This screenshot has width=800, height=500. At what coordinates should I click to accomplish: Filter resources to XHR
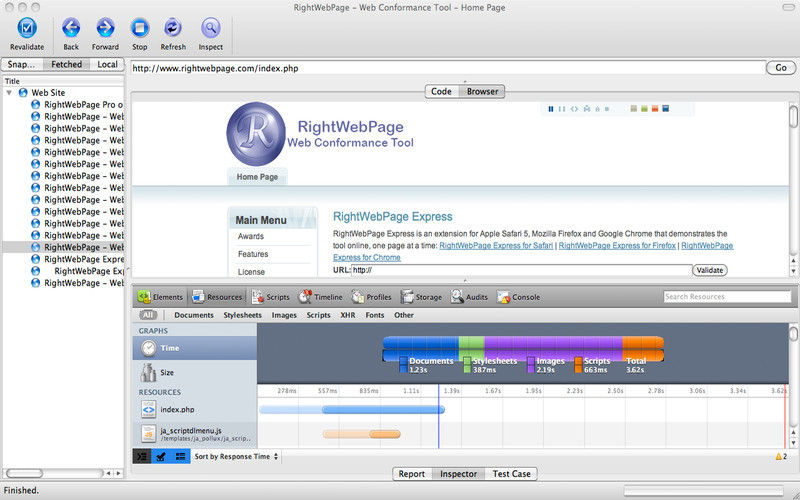click(348, 315)
